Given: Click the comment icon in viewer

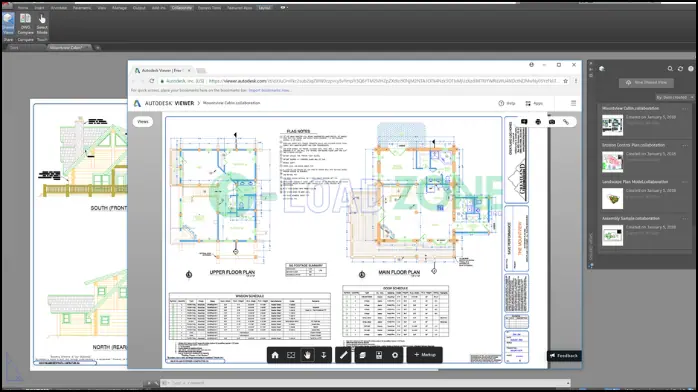Looking at the screenshot, I should click(x=524, y=122).
